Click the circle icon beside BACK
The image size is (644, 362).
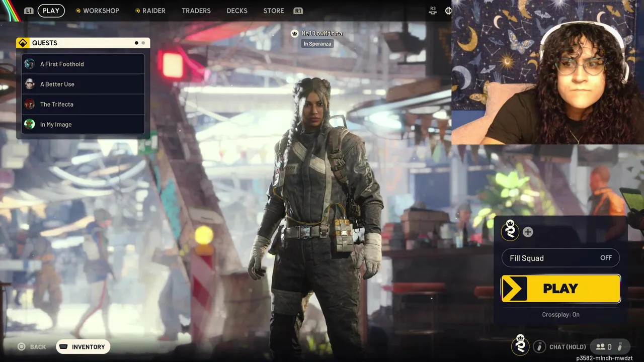coord(21,346)
